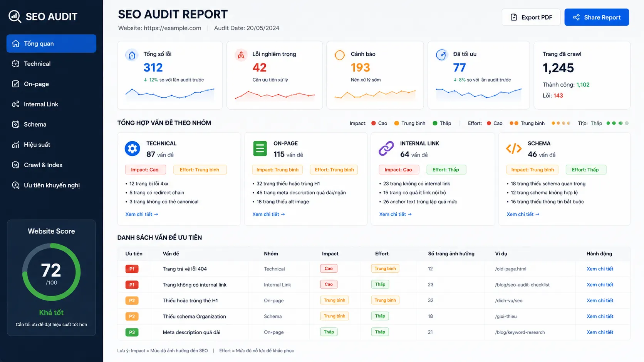Open Xem chi tiết in Internal Link card

396,214
